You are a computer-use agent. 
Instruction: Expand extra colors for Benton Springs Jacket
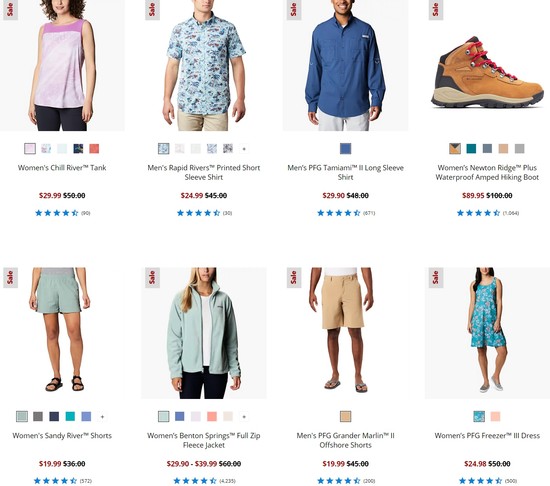tap(244, 417)
